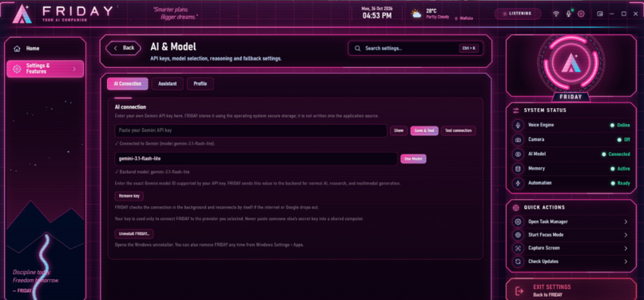This screenshot has height=300, width=644.
Task: Click the Test connection button
Action: pos(459,130)
